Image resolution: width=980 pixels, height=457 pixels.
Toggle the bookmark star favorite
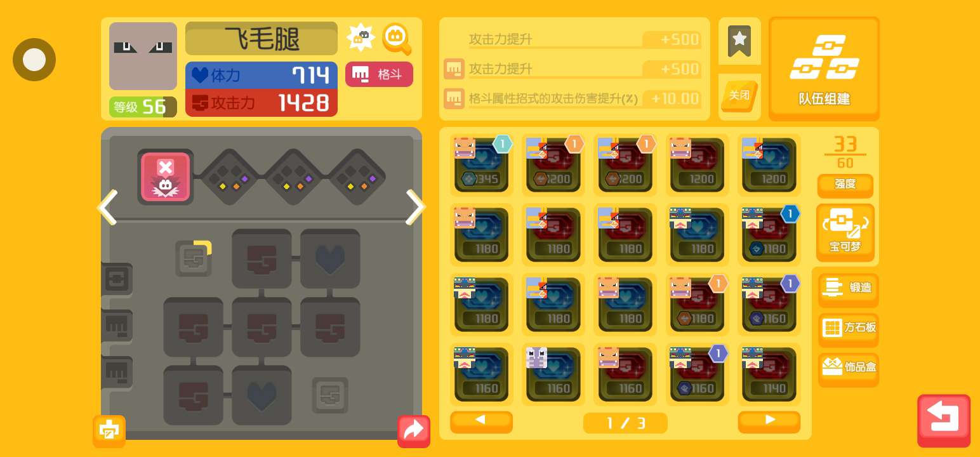pos(739,41)
